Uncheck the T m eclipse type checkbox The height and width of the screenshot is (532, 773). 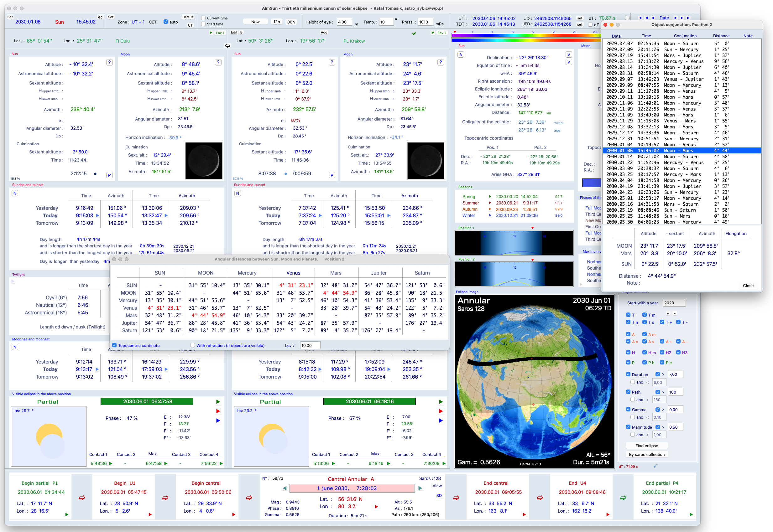coord(644,315)
